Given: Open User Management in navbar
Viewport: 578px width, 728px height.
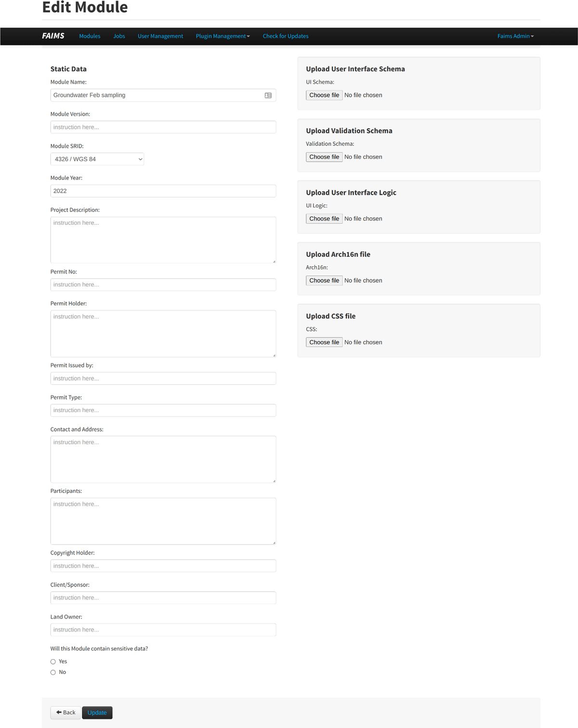Looking at the screenshot, I should click(160, 36).
